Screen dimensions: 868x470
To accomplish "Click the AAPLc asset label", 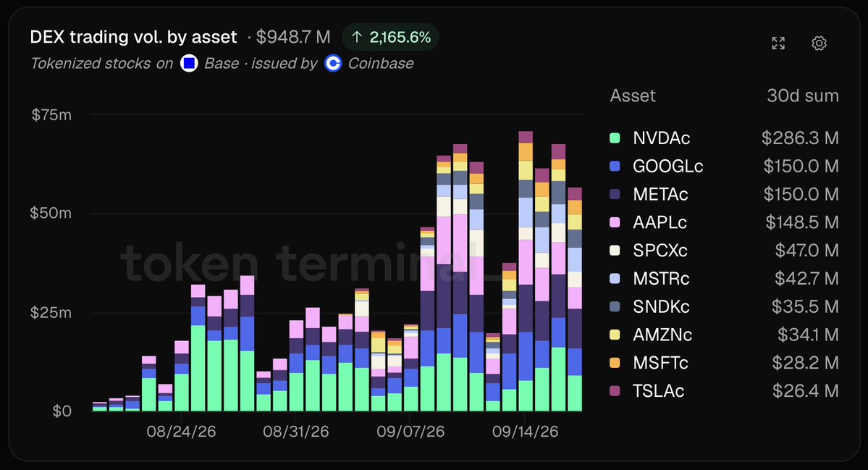I will (x=660, y=222).
